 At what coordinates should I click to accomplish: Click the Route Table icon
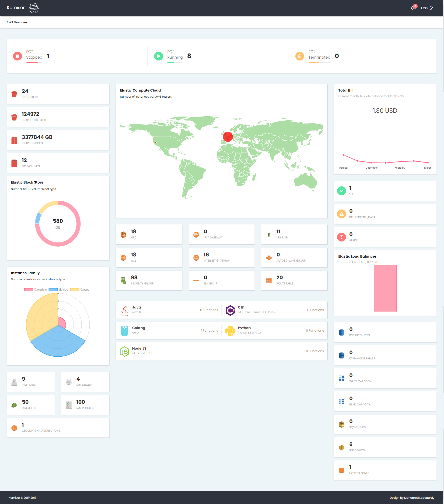coord(269,280)
